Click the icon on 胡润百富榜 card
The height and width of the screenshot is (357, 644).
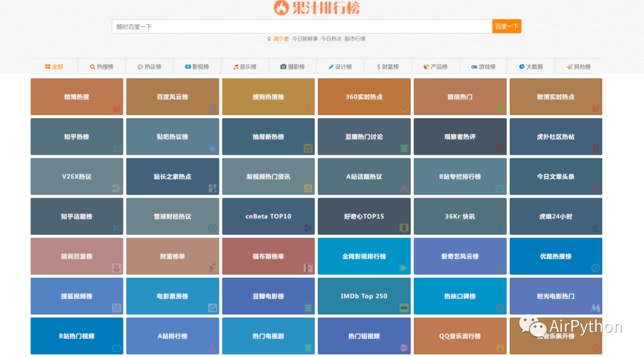(x=117, y=268)
